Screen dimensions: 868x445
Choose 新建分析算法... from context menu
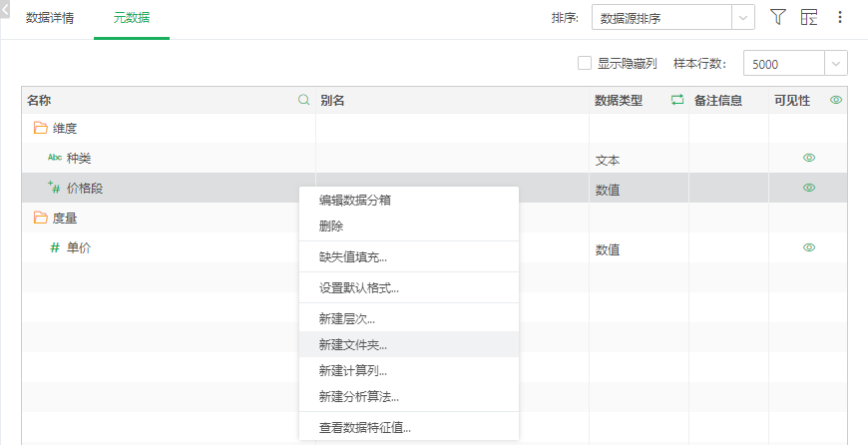coord(409,397)
